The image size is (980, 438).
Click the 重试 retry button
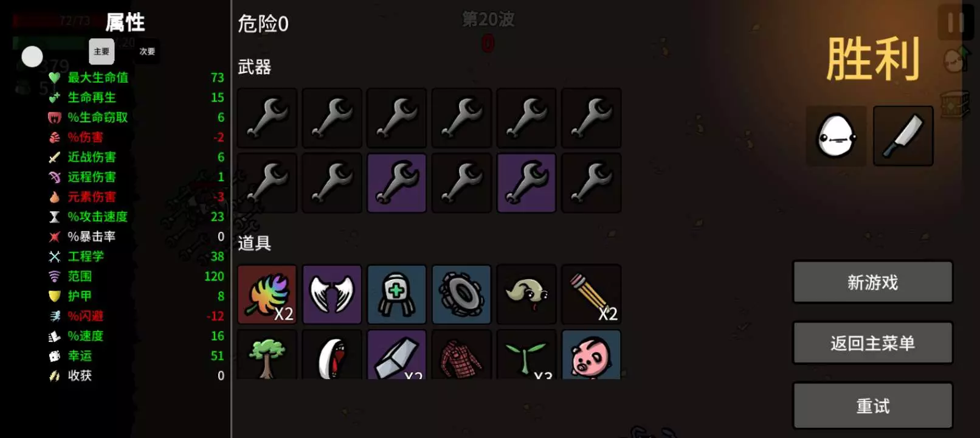872,406
